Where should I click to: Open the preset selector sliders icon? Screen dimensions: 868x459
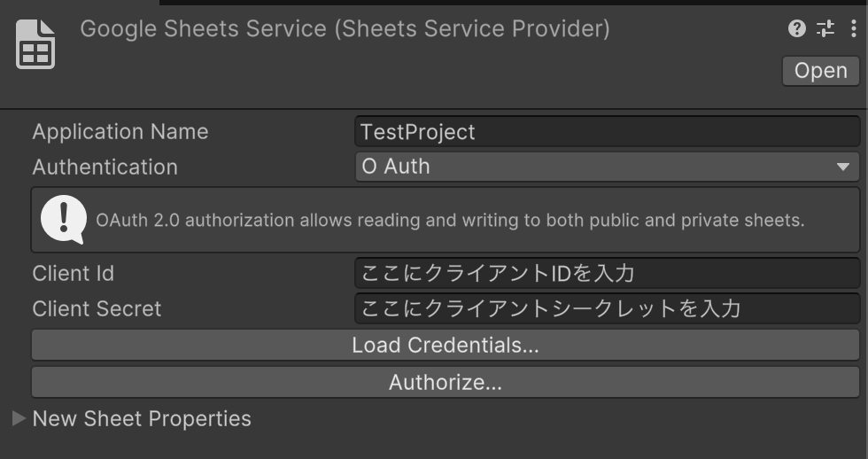[x=825, y=28]
